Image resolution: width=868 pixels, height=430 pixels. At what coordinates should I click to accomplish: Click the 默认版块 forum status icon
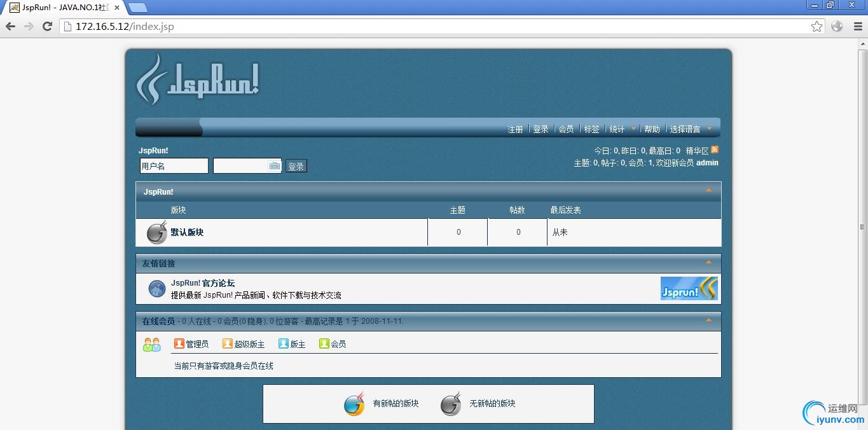coord(156,233)
